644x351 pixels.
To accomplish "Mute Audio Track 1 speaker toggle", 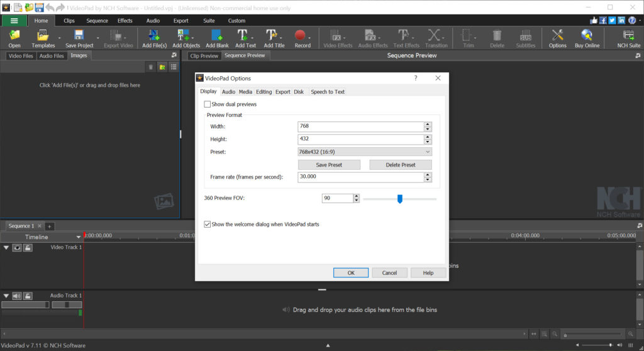I will (x=17, y=296).
